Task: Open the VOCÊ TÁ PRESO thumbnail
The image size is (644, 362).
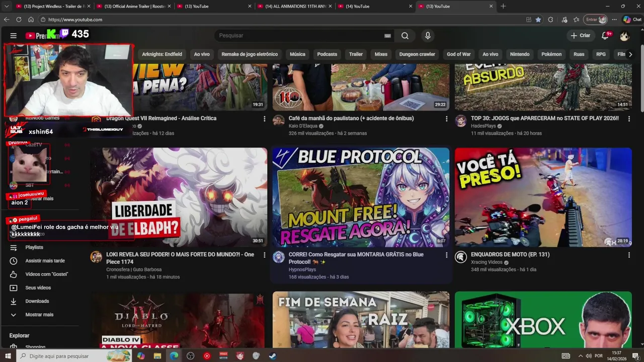Action: click(x=543, y=197)
